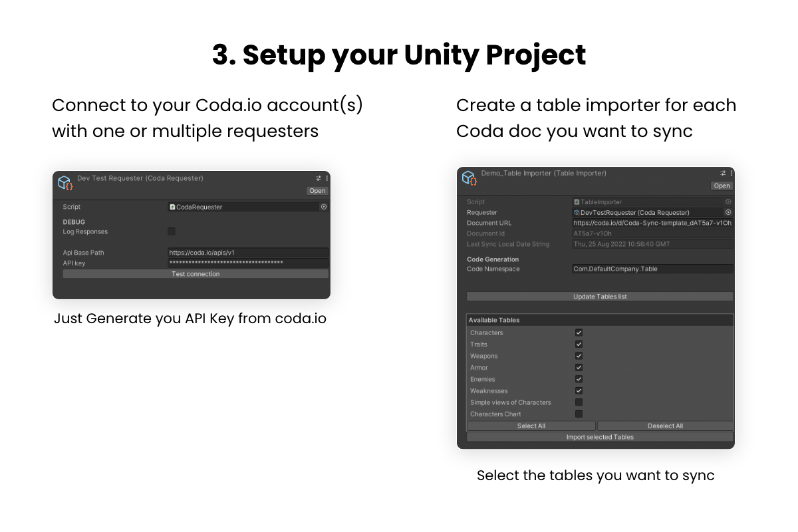798x532 pixels.
Task: Check the Characters Chart checkbox
Action: point(579,414)
